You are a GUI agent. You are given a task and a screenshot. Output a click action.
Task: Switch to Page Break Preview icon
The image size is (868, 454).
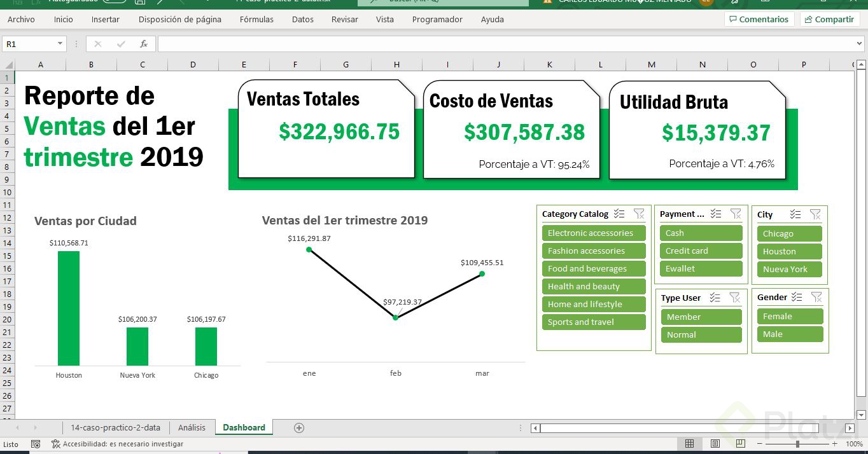click(740, 444)
